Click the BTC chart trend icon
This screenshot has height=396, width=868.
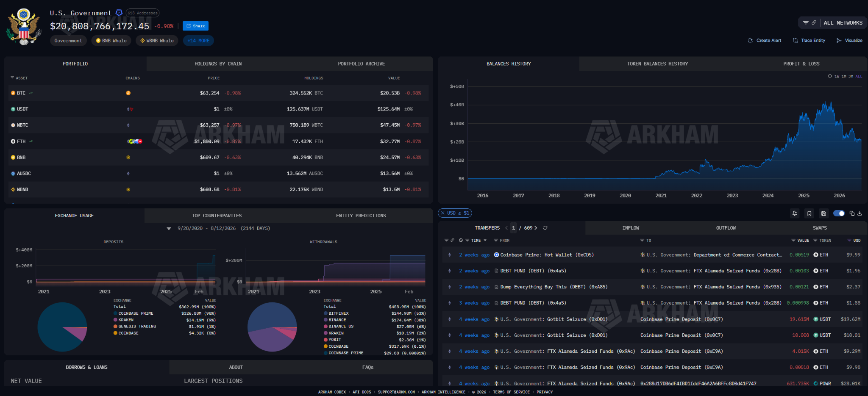(31, 93)
